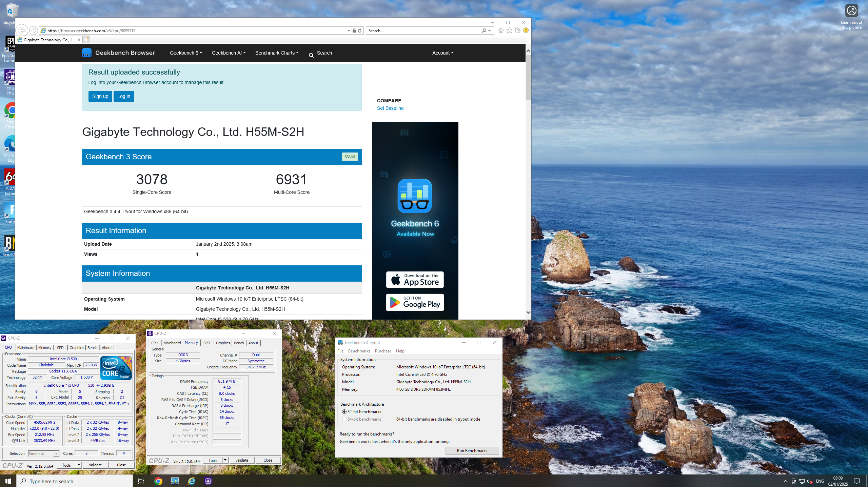The width and height of the screenshot is (868, 487).
Task: Open search provider dropdown arrow
Action: coord(490,31)
